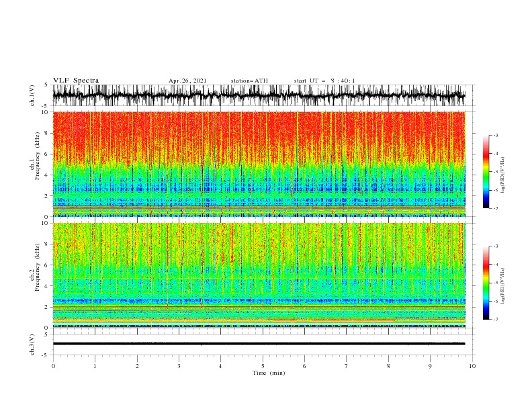The height and width of the screenshot is (411, 532).
Task: Click the "0" tick on time axis
Action: pyautogui.click(x=53, y=366)
